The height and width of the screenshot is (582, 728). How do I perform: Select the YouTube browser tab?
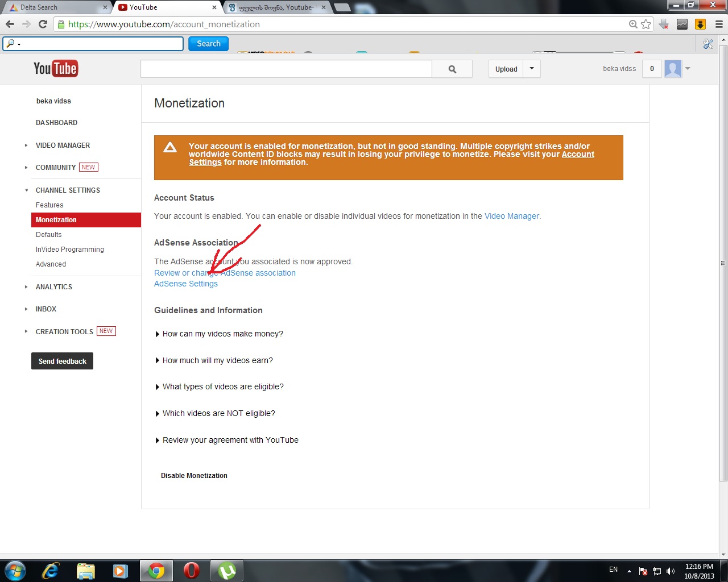[168, 7]
